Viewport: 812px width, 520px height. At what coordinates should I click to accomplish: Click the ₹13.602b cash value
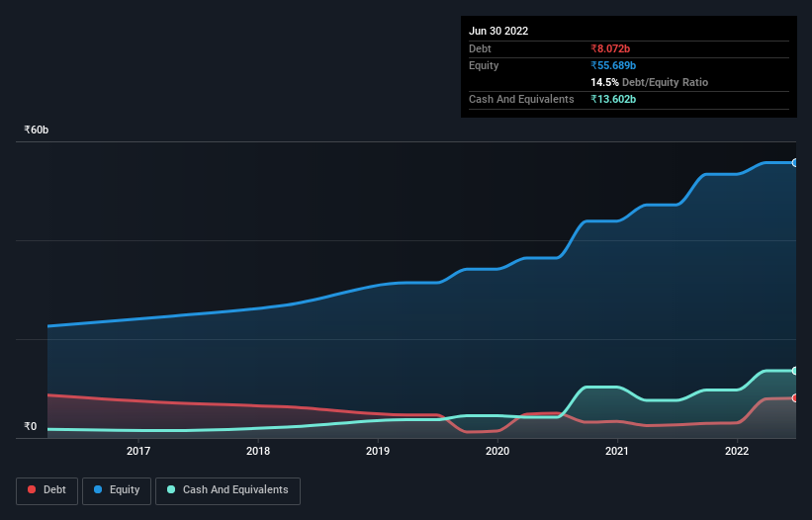pyautogui.click(x=613, y=99)
